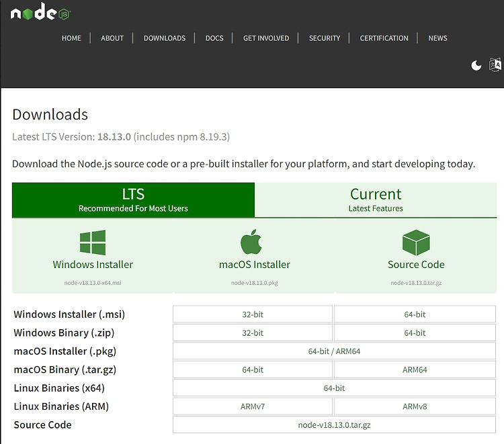The width and height of the screenshot is (504, 444).
Task: Open the SECURITY navigation link
Action: [325, 38]
